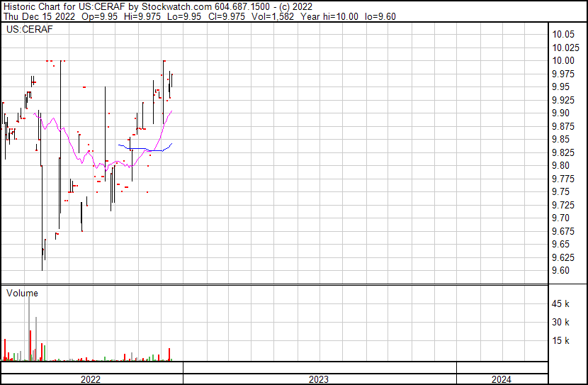Click the 2022 year label on timeline
The width and height of the screenshot is (588, 385).
(x=91, y=379)
